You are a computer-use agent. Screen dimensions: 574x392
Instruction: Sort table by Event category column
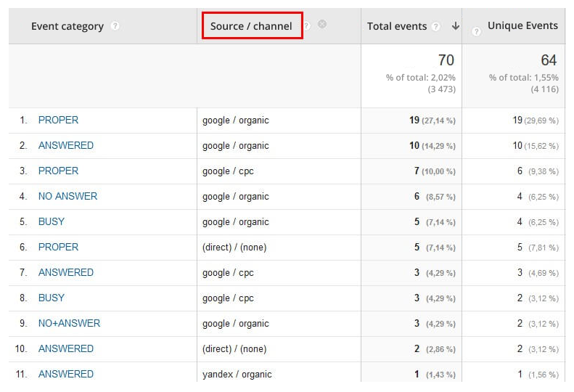pos(67,26)
